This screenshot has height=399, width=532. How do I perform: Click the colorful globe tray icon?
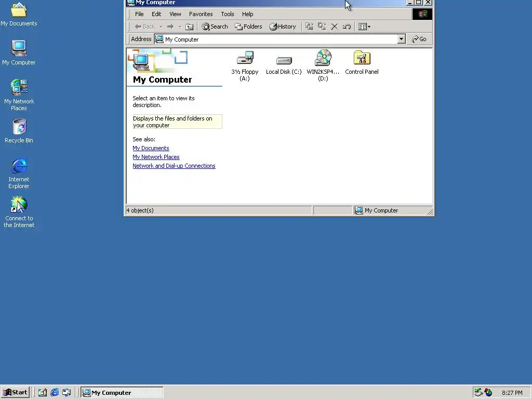pos(488,393)
